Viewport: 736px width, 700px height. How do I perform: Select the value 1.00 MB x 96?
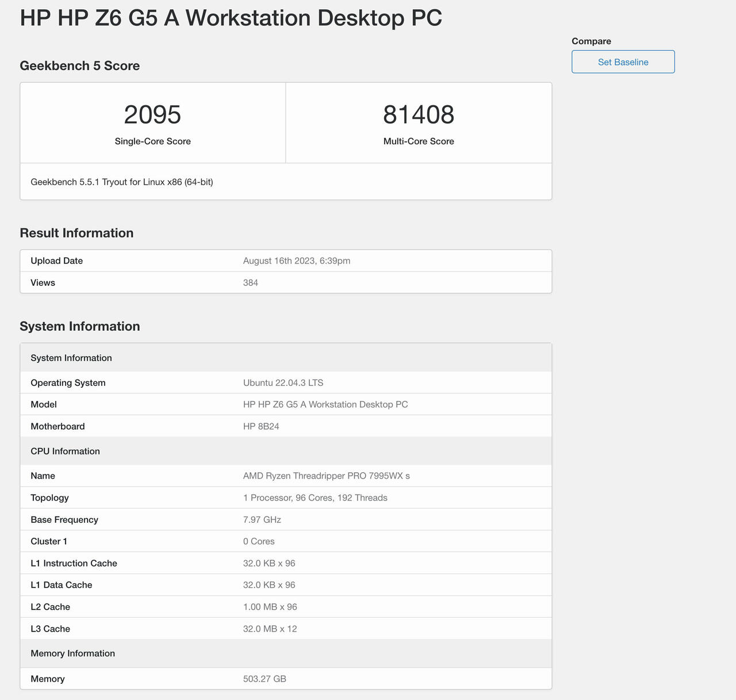[x=270, y=607]
